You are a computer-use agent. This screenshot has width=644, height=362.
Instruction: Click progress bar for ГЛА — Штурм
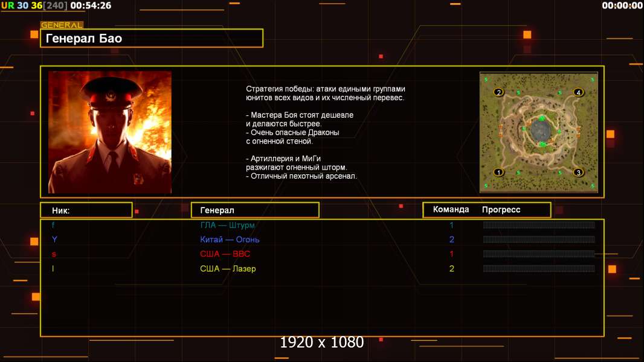pyautogui.click(x=539, y=224)
